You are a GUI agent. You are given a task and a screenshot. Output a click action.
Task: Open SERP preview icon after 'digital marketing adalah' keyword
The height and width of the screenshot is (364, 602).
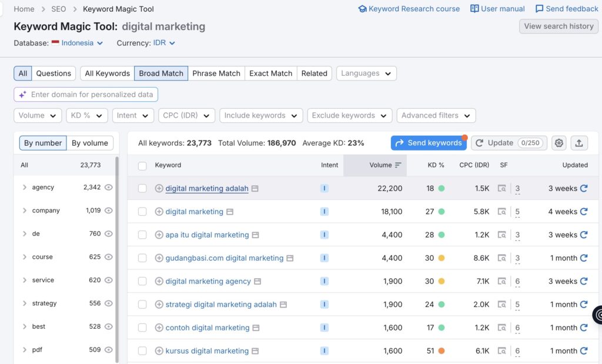(255, 189)
